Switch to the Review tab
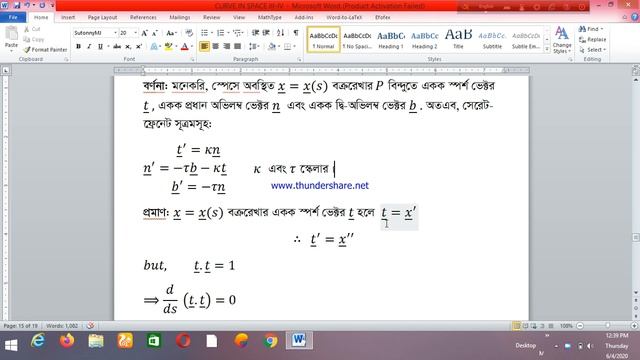This screenshot has height=360, width=640. [211, 17]
